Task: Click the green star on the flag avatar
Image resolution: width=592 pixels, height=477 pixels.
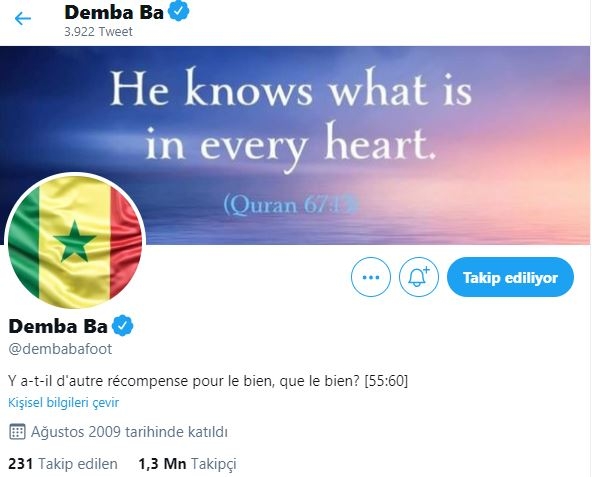Action: tap(74, 242)
